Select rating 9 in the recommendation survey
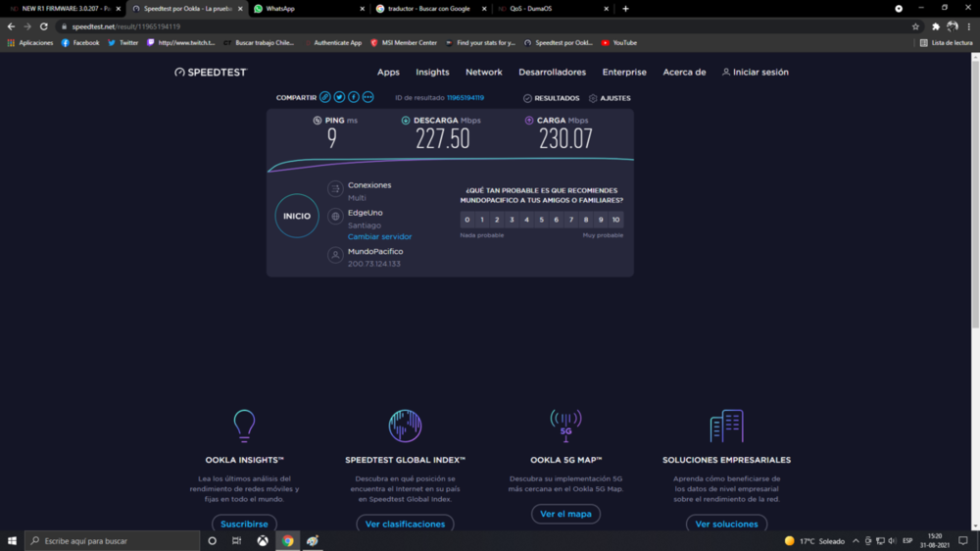 click(x=601, y=220)
